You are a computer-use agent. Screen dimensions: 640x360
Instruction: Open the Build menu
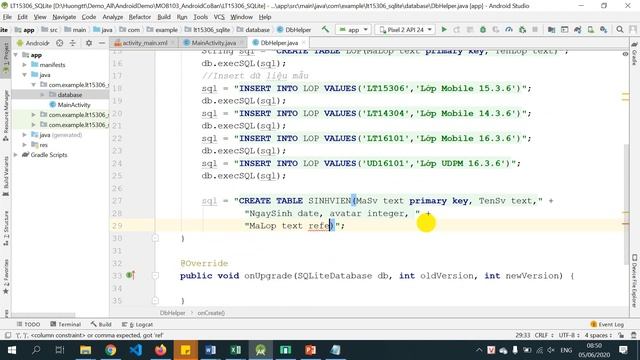pos(164,17)
